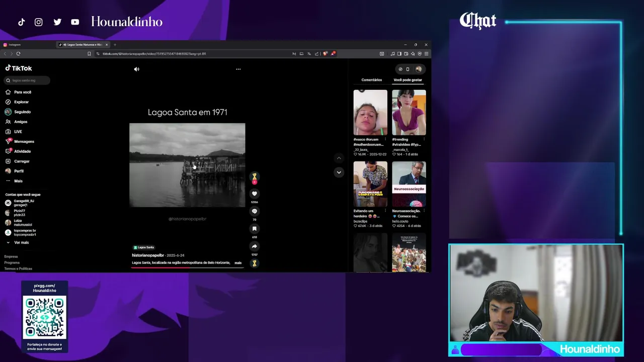Screen dimensions: 644x362
Task: Open topcompras br account
Action: click(20, 232)
